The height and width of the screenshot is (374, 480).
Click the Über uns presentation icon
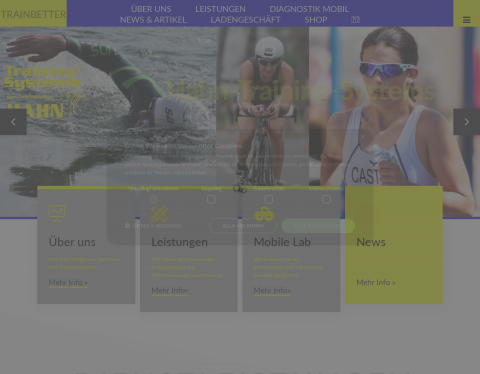(57, 213)
